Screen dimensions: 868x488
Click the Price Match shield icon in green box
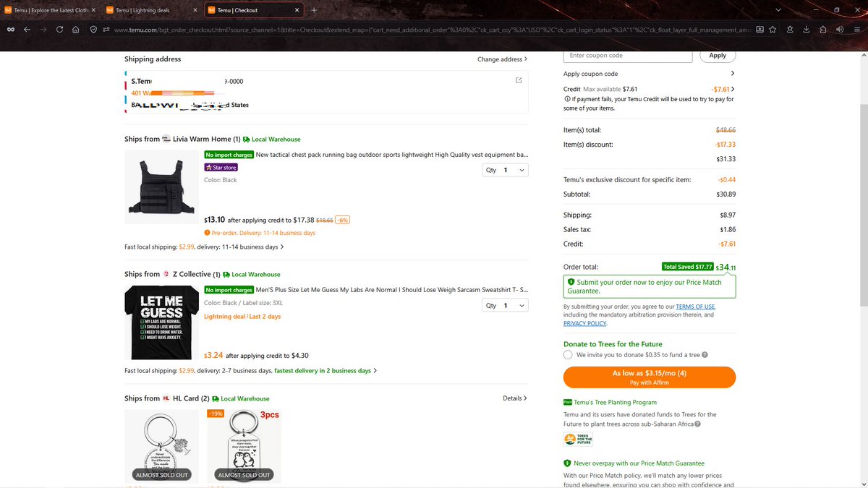point(571,282)
